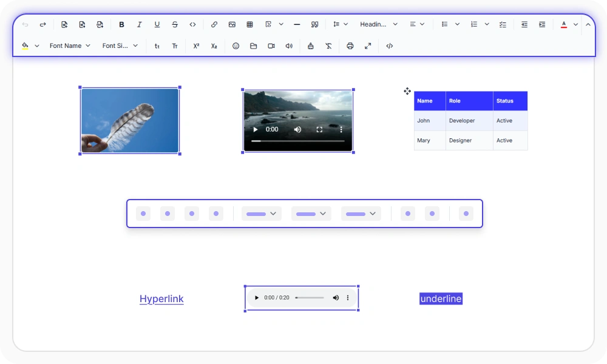Image resolution: width=607 pixels, height=364 pixels.
Task: Click the Undo arrow in the toolbar
Action: [x=25, y=24]
